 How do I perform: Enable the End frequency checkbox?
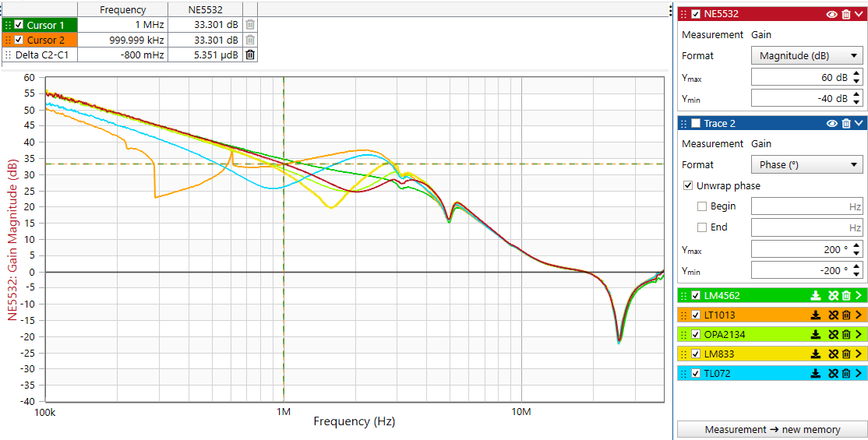(x=702, y=227)
